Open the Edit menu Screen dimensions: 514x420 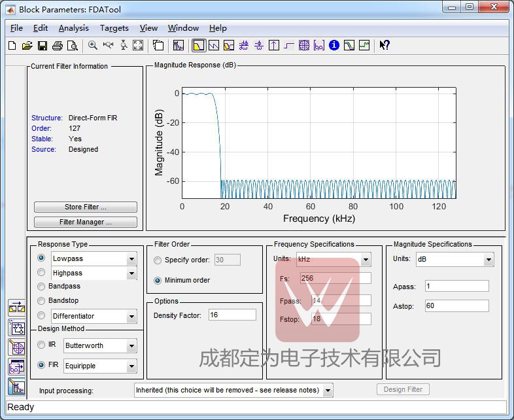[x=41, y=28]
